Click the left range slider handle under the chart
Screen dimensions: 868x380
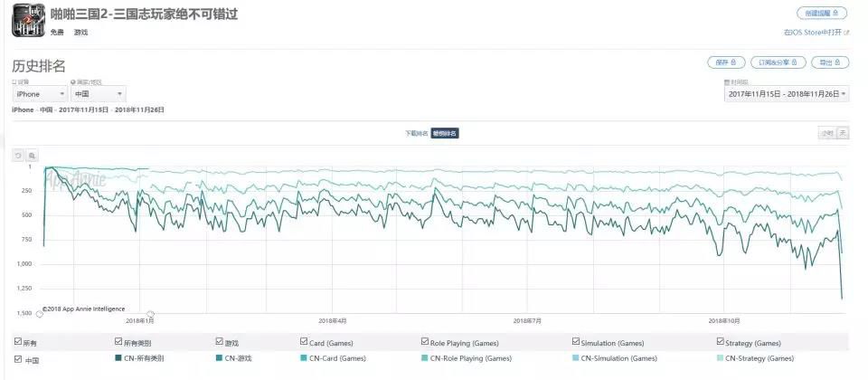[39, 314]
